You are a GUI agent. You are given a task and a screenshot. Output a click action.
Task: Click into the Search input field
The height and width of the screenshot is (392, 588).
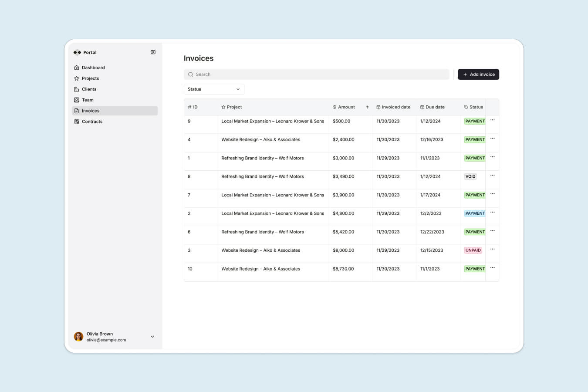click(317, 74)
